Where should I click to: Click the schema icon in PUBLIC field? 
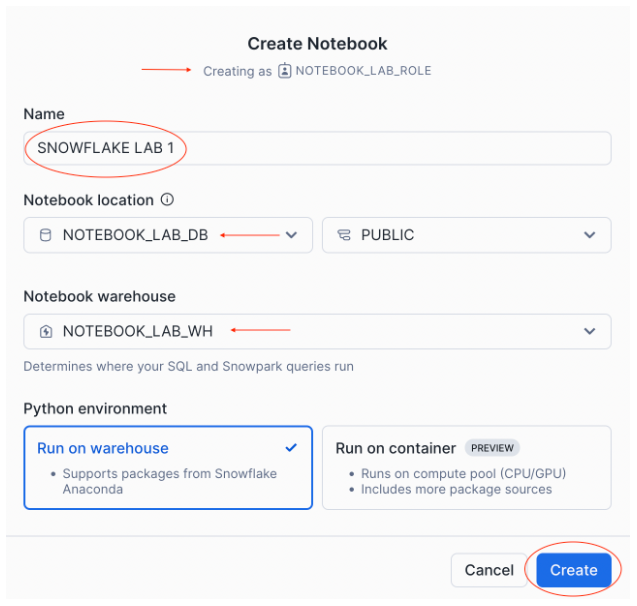point(344,236)
